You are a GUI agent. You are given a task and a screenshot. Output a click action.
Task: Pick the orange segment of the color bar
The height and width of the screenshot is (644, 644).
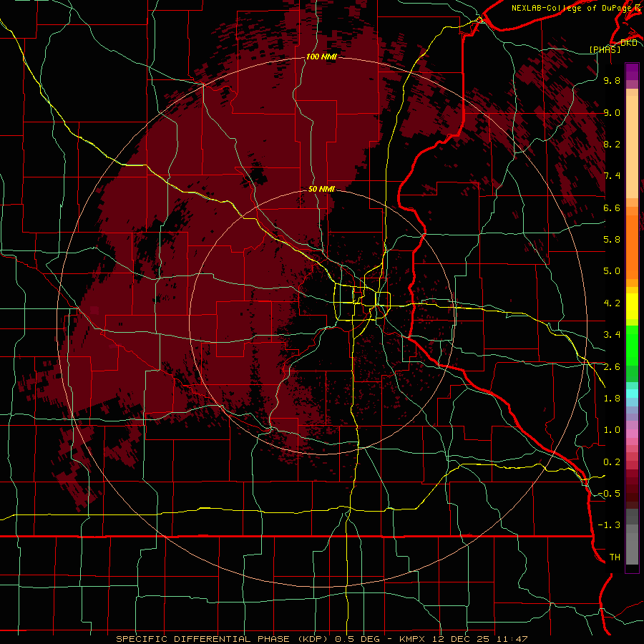(632, 246)
